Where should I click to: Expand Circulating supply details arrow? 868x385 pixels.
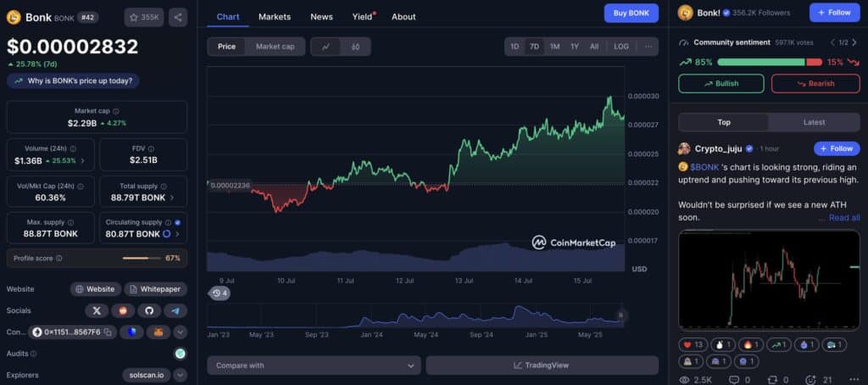[177, 234]
